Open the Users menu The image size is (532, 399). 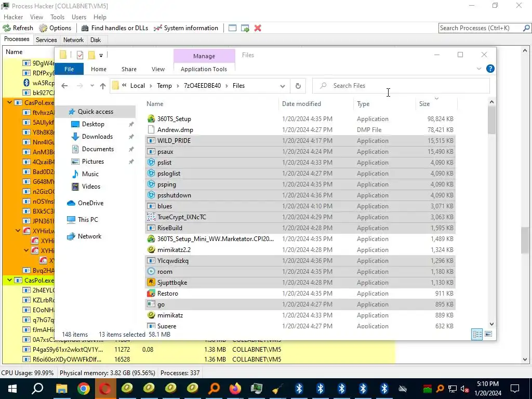[79, 17]
